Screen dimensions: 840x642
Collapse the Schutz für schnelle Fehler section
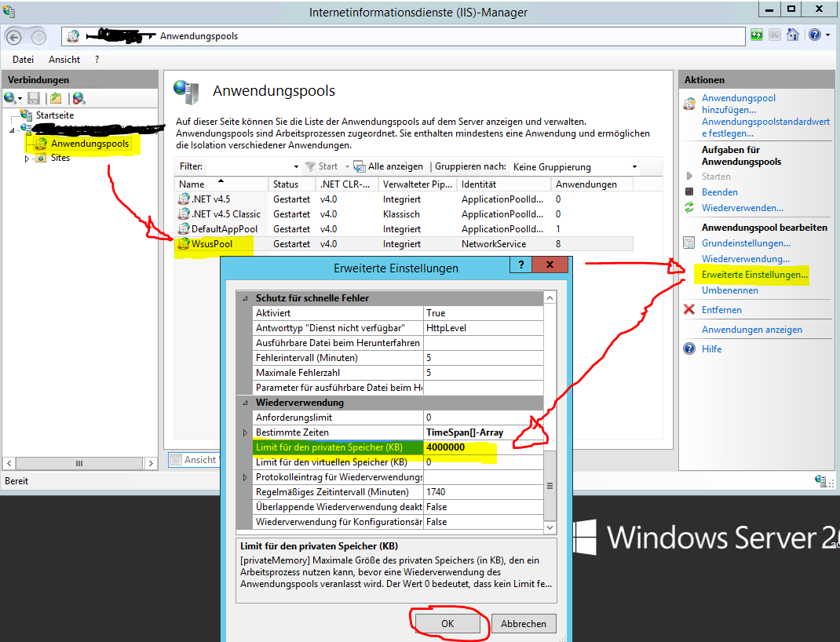click(x=246, y=298)
